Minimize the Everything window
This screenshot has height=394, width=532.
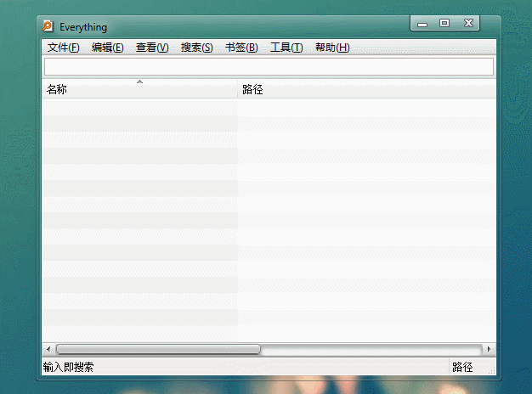pos(422,24)
